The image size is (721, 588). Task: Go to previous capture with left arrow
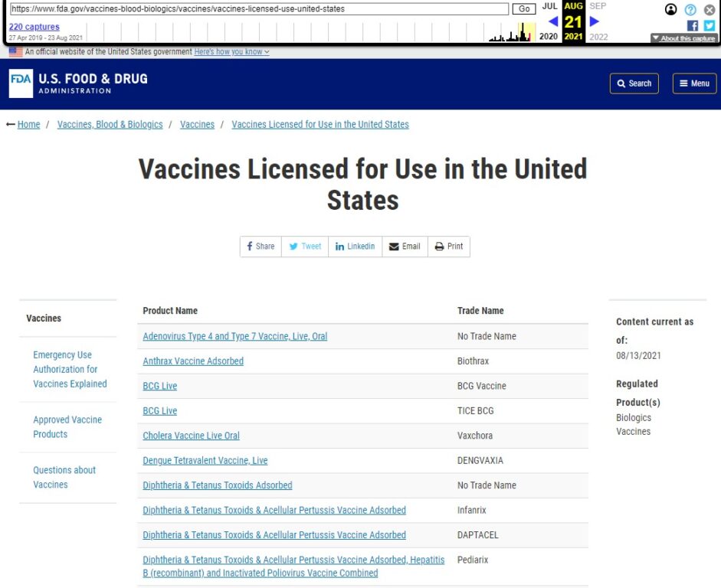(x=553, y=21)
